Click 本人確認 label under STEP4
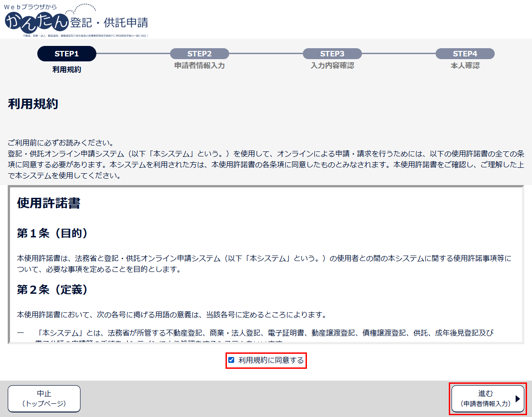The height and width of the screenshot is (417, 532). click(x=465, y=66)
